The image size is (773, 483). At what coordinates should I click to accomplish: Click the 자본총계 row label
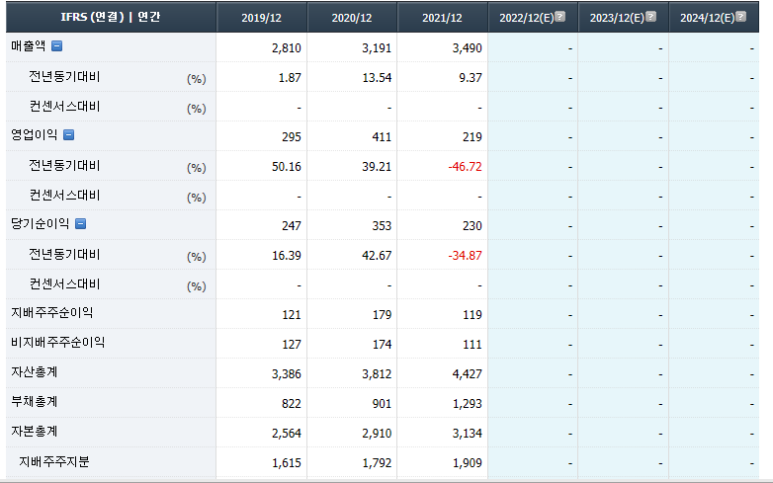(x=35, y=431)
